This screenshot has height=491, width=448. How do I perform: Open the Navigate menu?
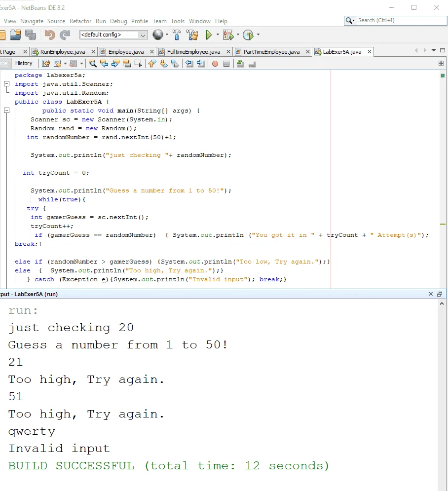(x=32, y=21)
